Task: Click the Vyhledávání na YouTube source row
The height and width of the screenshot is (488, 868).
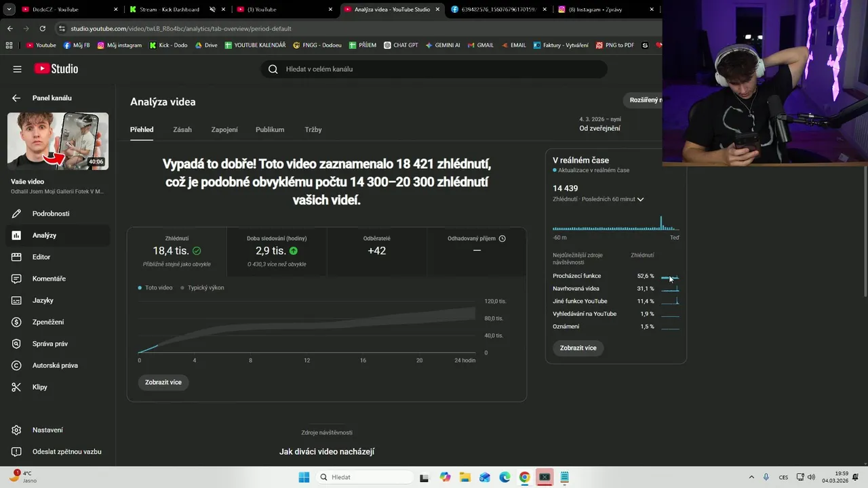Action: [616, 314]
